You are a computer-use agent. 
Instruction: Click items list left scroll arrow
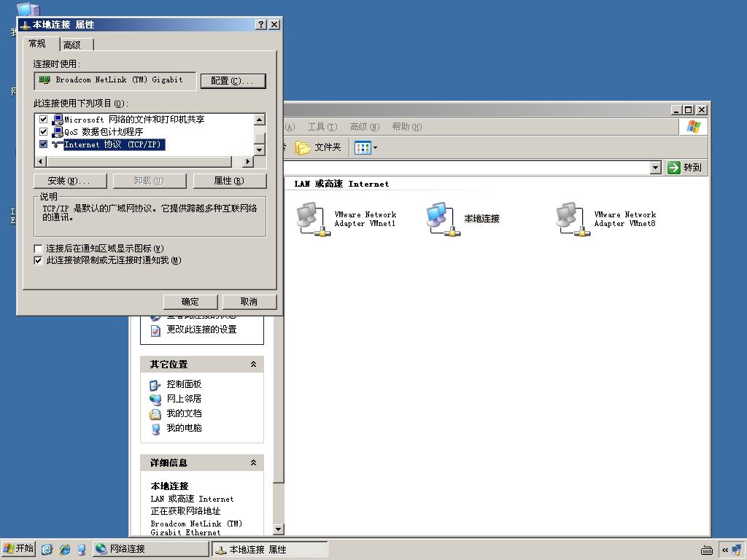click(41, 161)
